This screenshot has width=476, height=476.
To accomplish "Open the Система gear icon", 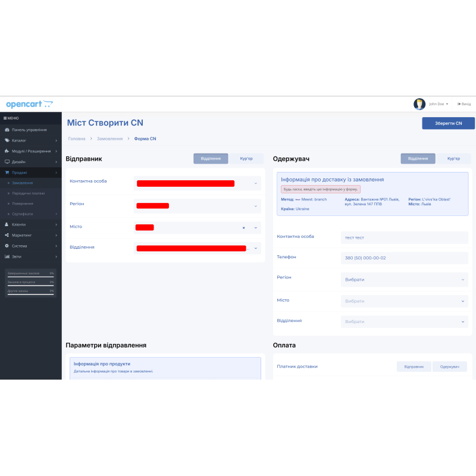I will 7,246.
